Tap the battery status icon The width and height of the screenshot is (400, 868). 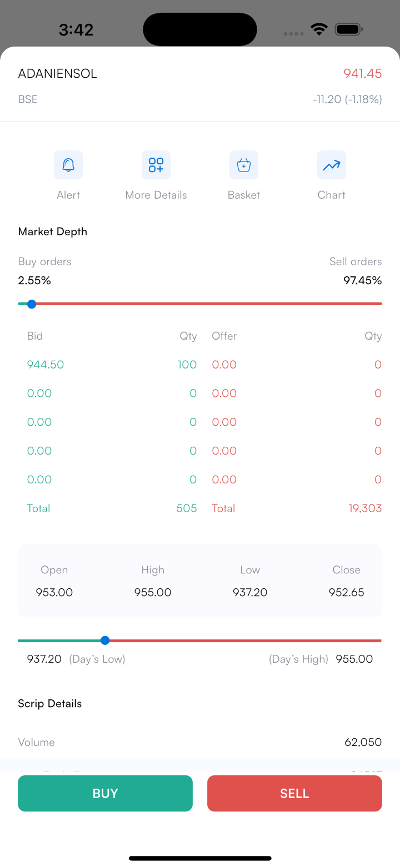(x=349, y=29)
